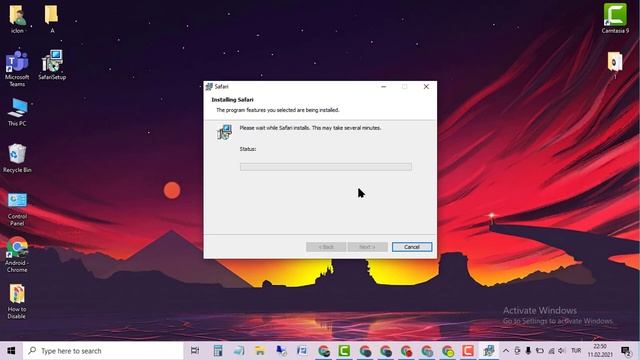Click the Safari installer title bar icon
640x360 pixels.
click(x=209, y=87)
